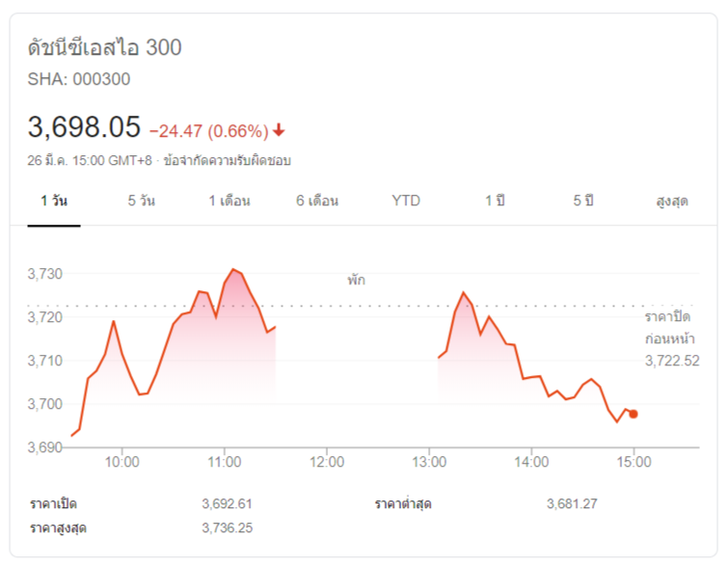728x567 pixels.
Task: Click the 3,698.05 index price
Action: point(84,126)
